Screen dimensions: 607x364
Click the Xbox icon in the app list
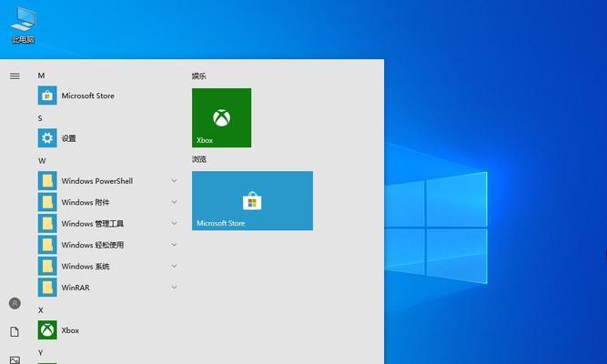point(47,330)
